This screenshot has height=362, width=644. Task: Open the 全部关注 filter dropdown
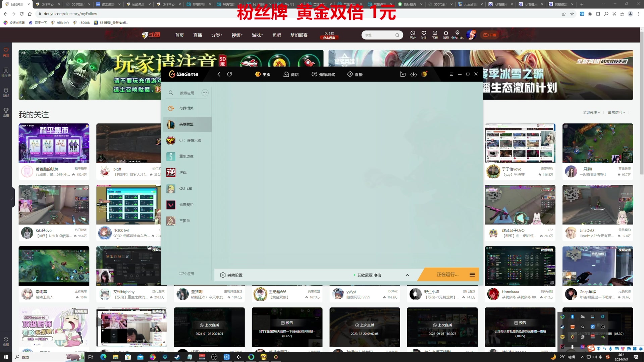[591, 112]
